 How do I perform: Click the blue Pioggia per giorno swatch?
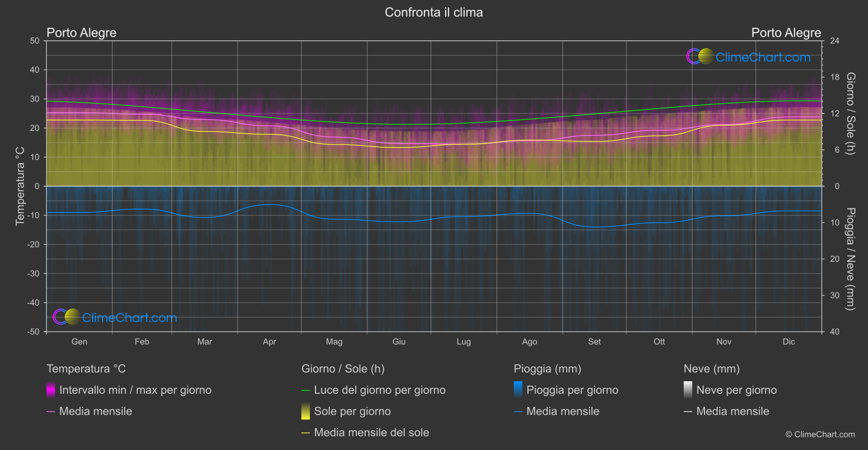518,389
